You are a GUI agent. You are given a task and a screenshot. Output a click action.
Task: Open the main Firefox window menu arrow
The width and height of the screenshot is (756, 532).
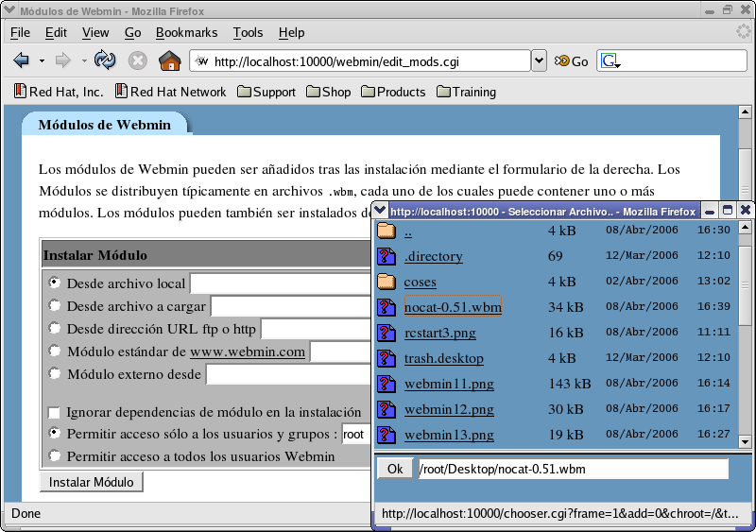tap(9, 10)
